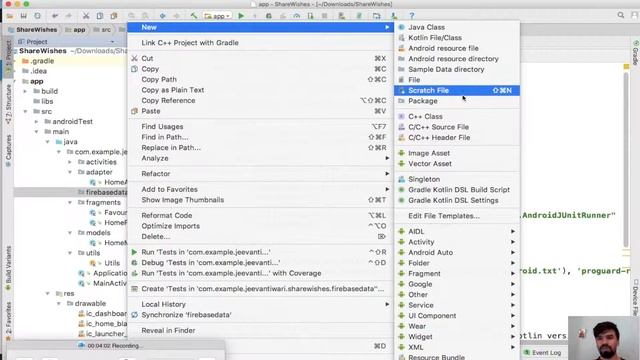640x360 pixels.
Task: Create a new C++ Class
Action: click(x=457, y=117)
